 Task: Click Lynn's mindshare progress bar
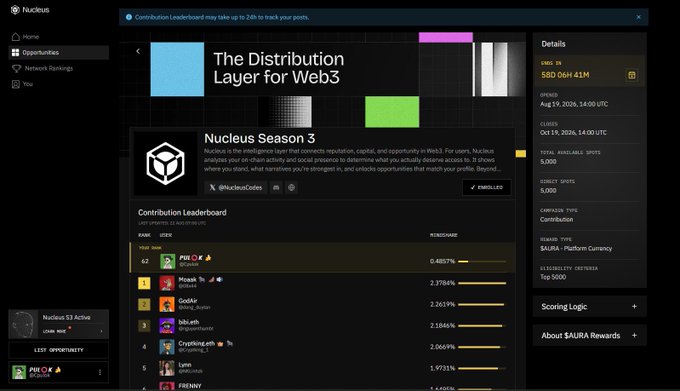(x=482, y=368)
